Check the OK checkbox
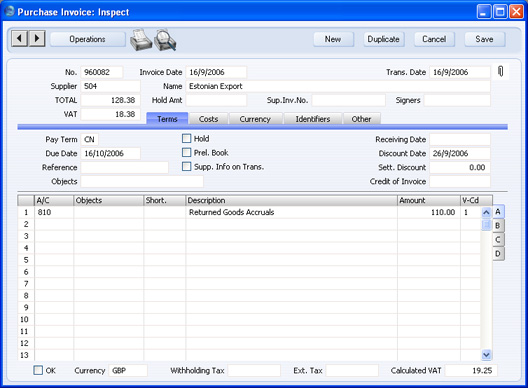 38,370
